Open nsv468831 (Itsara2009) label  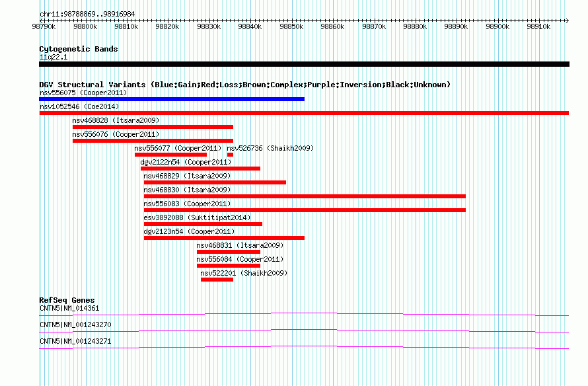point(240,245)
